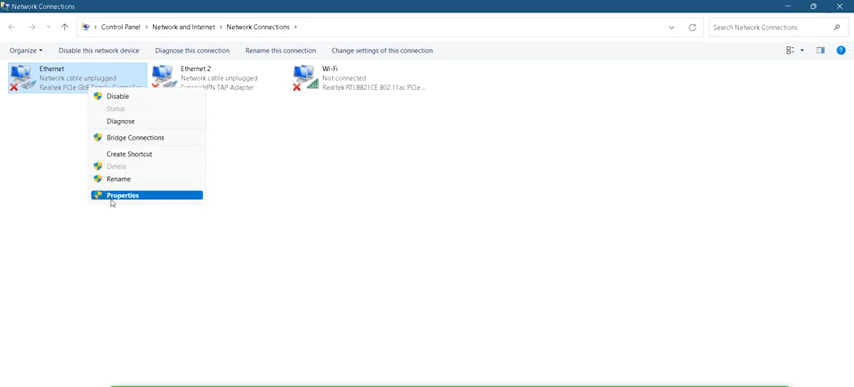Image resolution: width=854 pixels, height=387 pixels.
Task: Click Expander chevron before Control Panel breadcrumb
Action: pos(95,27)
